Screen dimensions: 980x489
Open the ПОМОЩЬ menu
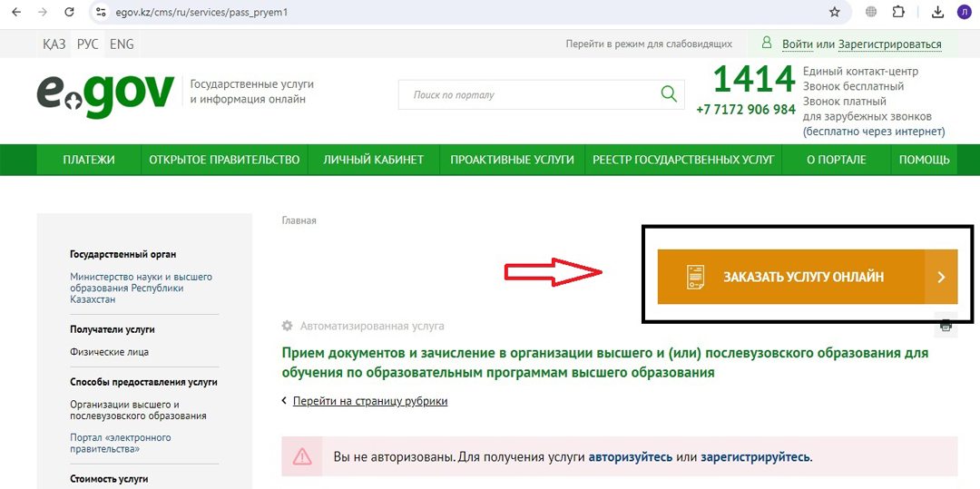click(x=925, y=160)
